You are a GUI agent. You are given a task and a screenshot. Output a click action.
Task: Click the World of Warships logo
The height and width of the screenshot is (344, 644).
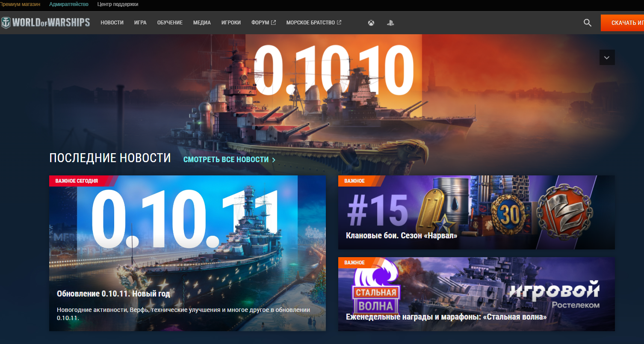tap(45, 23)
